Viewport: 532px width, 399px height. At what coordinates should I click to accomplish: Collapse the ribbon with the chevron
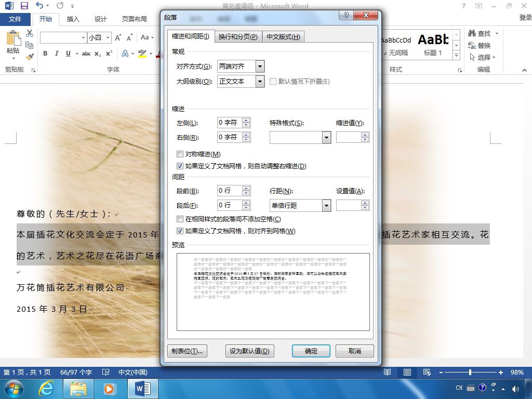pos(524,70)
